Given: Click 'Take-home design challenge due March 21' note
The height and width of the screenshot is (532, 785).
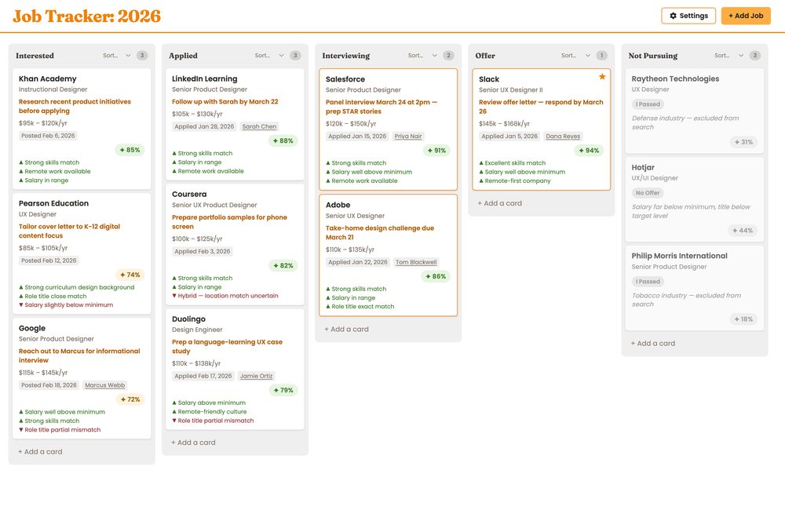Looking at the screenshot, I should click(380, 233).
